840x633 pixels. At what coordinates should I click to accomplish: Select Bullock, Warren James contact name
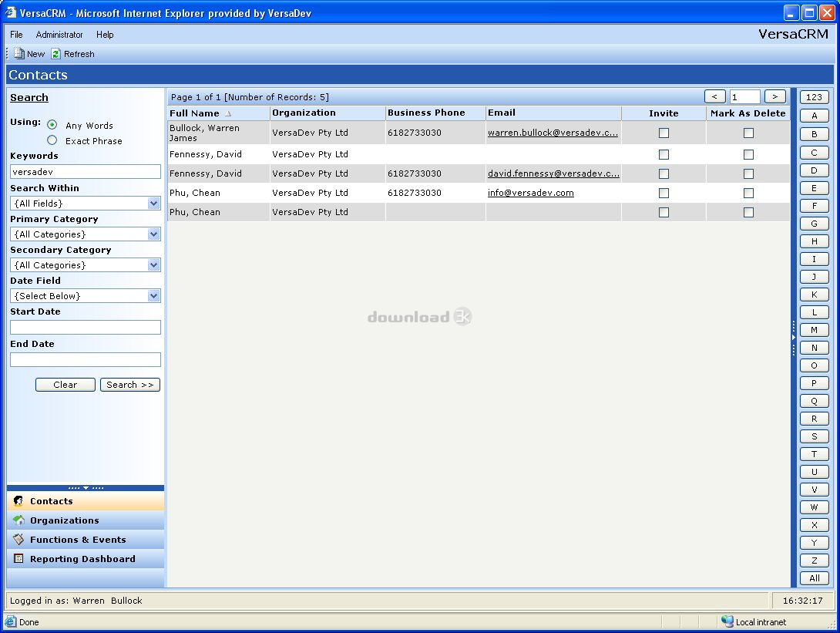[x=204, y=133]
